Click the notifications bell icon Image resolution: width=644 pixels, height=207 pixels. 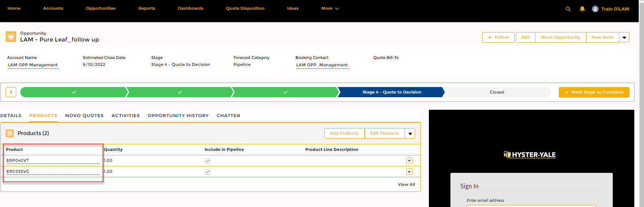tap(582, 9)
